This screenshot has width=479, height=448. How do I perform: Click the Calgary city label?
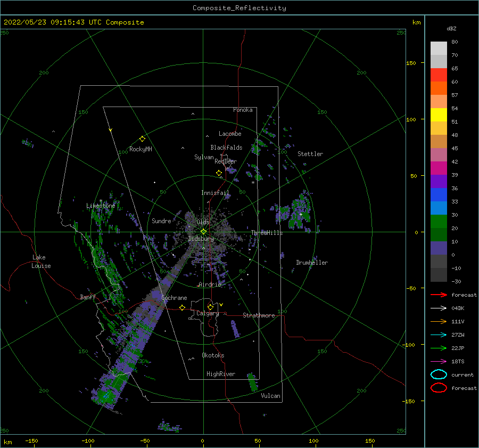coord(208,313)
